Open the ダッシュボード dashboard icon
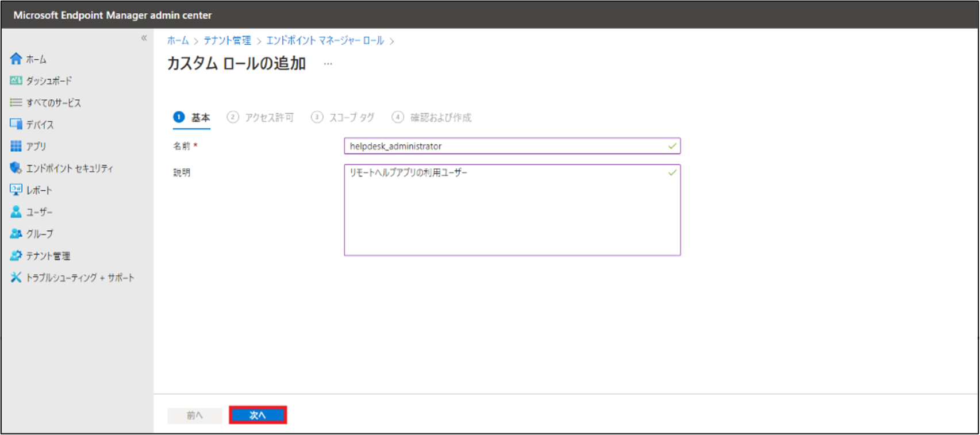This screenshot has width=980, height=435. [16, 80]
